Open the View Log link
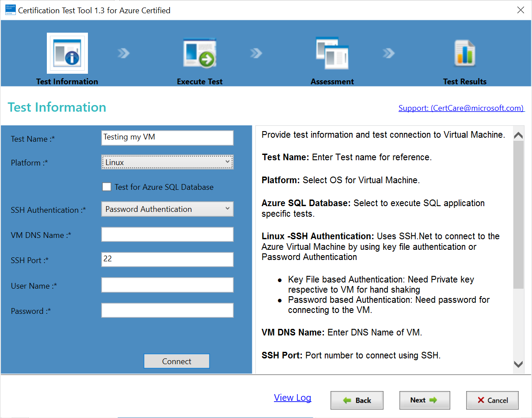532x418 pixels. pyautogui.click(x=293, y=398)
